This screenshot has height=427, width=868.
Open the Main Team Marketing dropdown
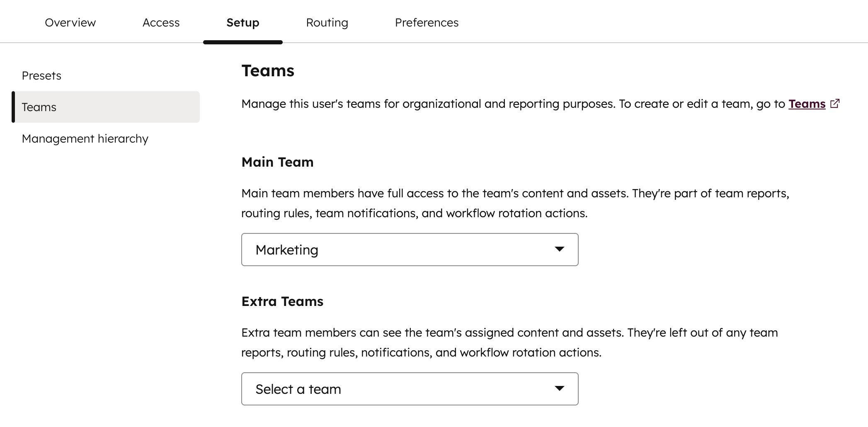pos(410,250)
